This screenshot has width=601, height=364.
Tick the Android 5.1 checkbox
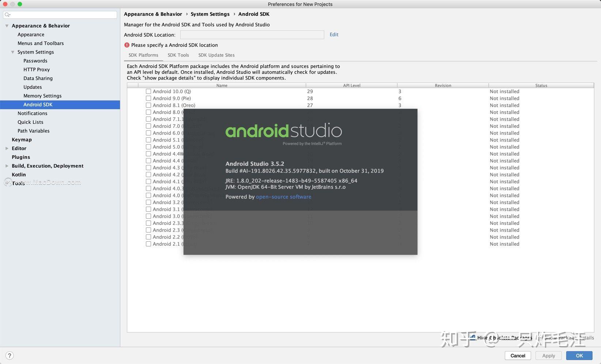tap(148, 140)
